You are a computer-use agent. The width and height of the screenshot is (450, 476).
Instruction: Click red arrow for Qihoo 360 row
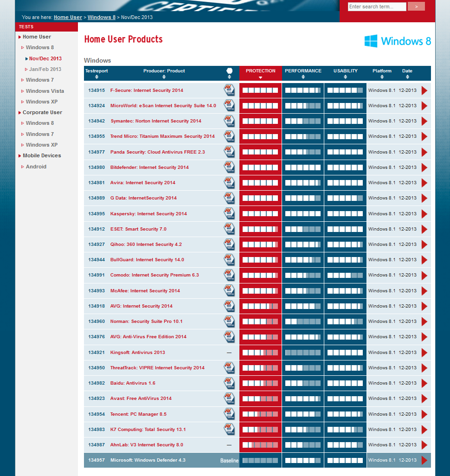pyautogui.click(x=424, y=244)
